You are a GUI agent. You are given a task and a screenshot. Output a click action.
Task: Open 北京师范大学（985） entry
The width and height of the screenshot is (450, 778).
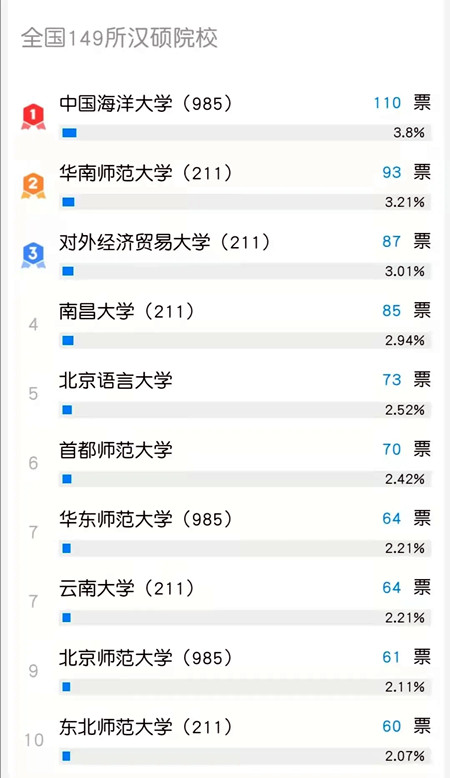tap(145, 658)
